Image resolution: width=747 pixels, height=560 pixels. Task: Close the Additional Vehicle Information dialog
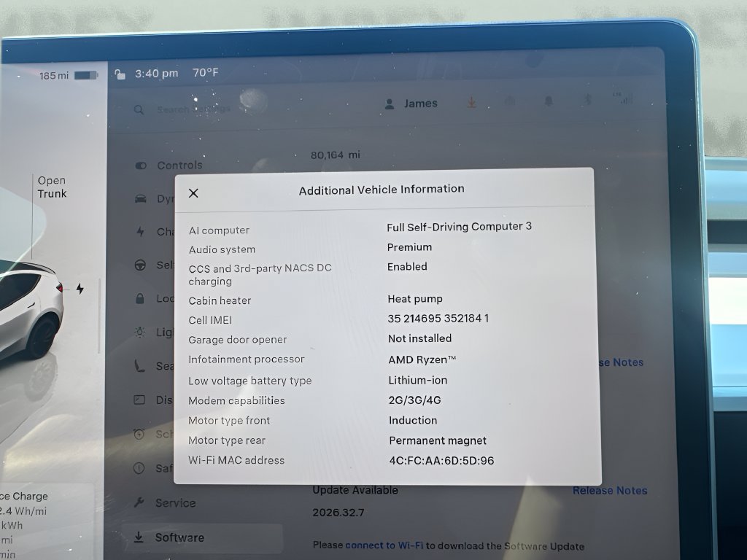(x=193, y=192)
